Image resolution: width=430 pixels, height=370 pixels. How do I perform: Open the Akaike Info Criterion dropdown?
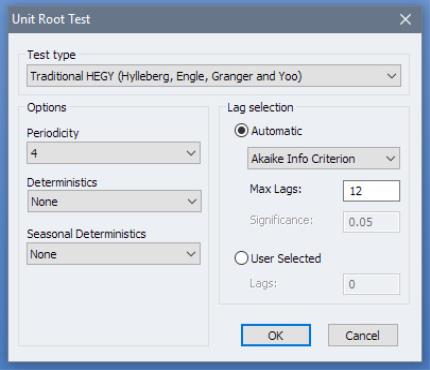pos(323,158)
